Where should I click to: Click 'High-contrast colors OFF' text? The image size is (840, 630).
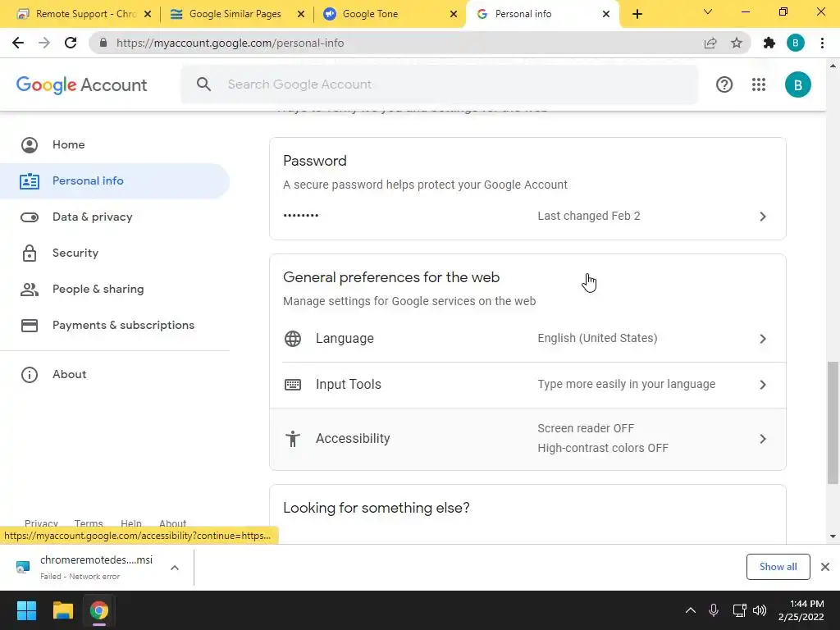coord(603,448)
